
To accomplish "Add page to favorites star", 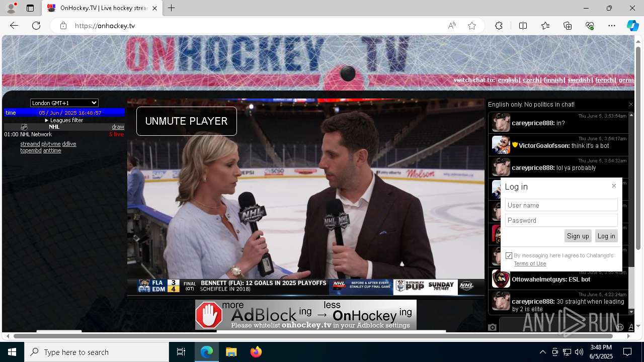I will click(472, 26).
